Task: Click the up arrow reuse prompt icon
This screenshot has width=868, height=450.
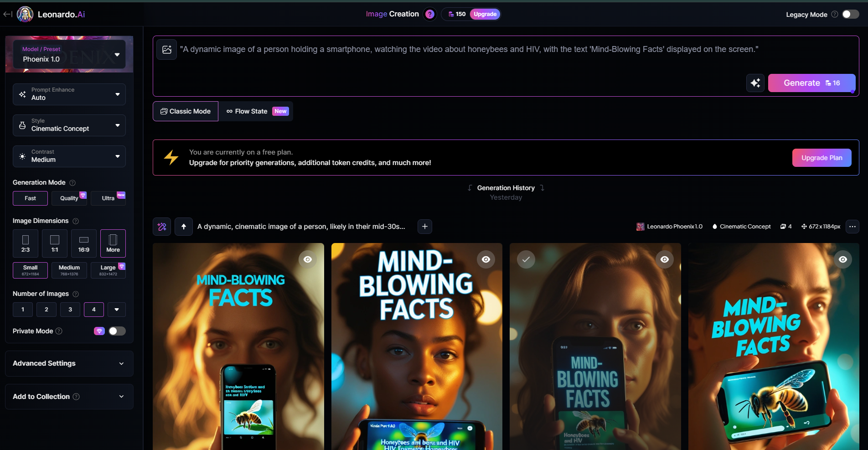Action: (184, 227)
